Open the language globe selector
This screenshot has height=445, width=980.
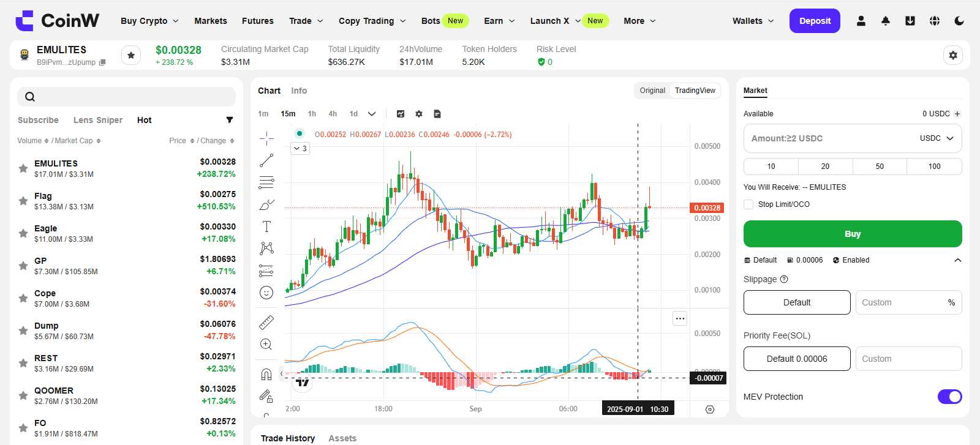(935, 21)
